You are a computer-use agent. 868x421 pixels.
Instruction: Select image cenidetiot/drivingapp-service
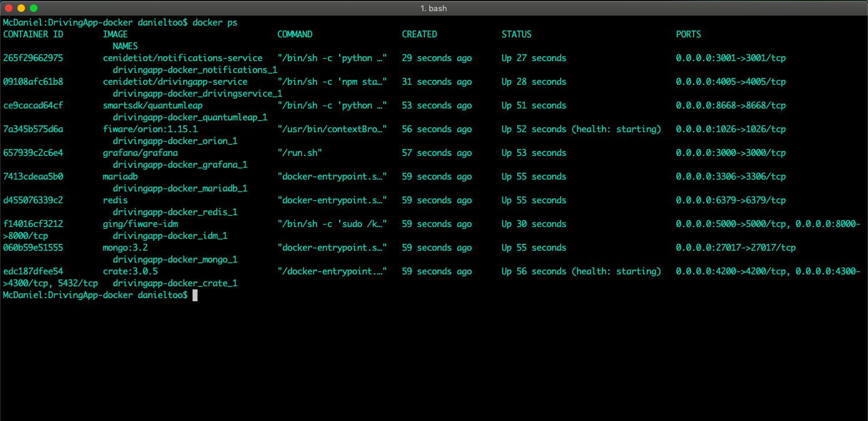175,82
